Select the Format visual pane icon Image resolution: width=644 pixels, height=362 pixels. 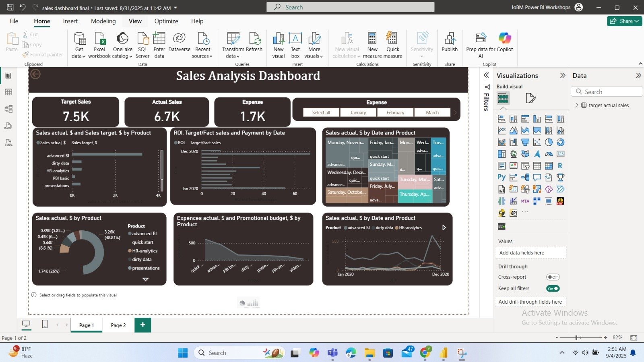tap(530, 98)
